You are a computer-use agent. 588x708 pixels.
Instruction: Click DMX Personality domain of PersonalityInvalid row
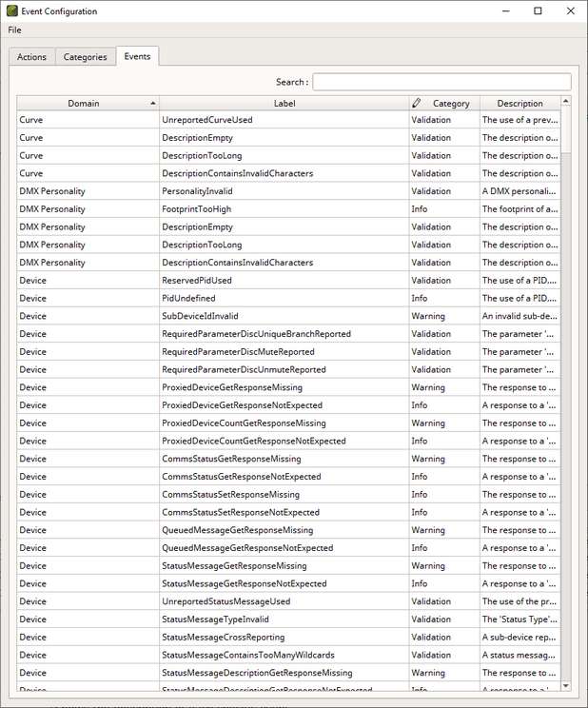[88, 191]
